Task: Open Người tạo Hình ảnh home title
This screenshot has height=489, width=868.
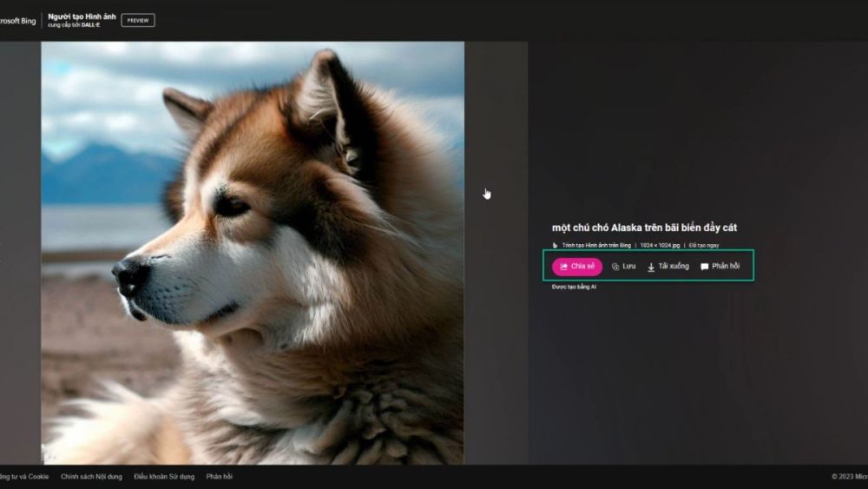Action: tap(82, 17)
